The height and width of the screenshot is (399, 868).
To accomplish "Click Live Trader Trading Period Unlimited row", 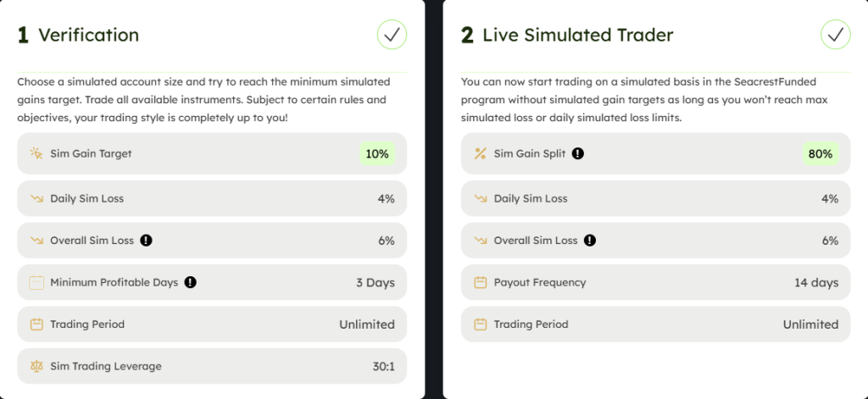I will [655, 324].
